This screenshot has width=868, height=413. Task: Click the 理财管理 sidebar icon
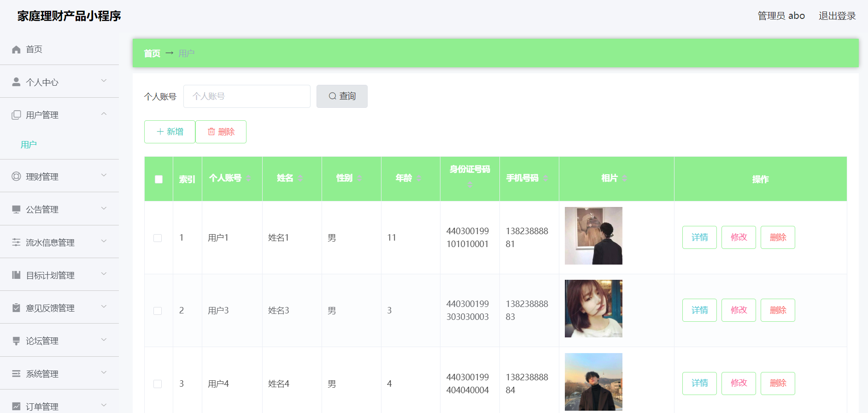coord(16,177)
